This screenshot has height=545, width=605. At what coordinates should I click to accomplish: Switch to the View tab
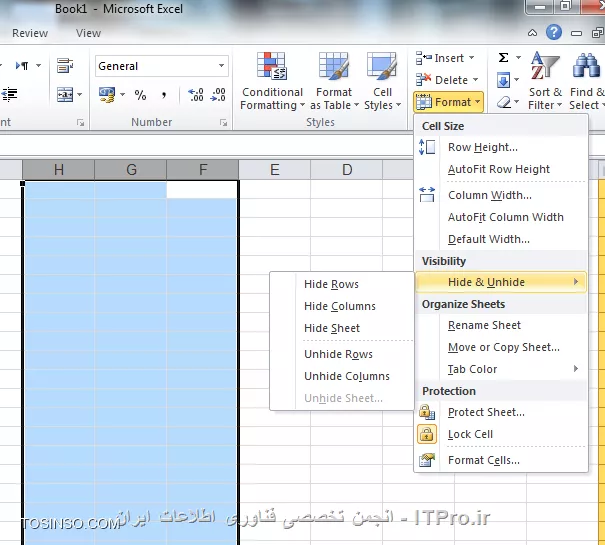pyautogui.click(x=88, y=33)
